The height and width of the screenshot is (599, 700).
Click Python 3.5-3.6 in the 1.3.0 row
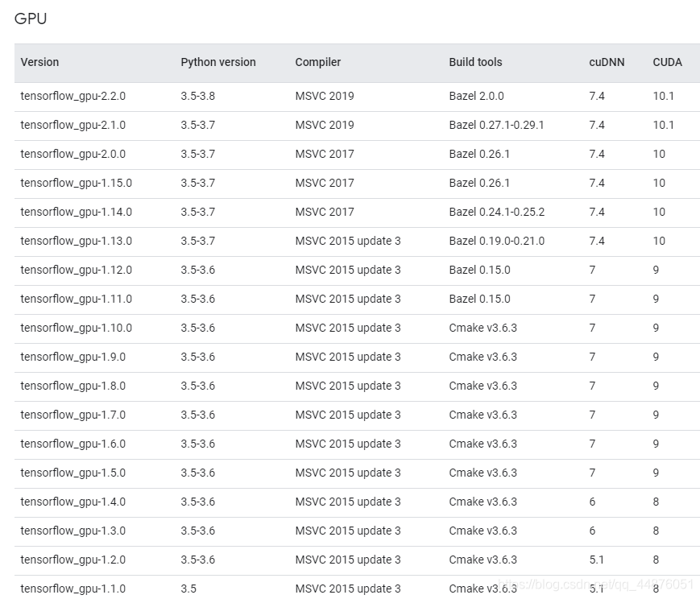(198, 531)
